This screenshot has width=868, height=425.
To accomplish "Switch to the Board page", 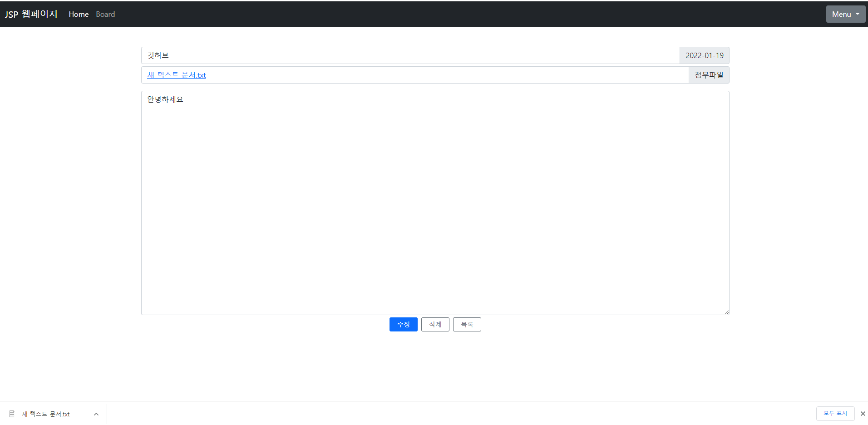I will [105, 14].
